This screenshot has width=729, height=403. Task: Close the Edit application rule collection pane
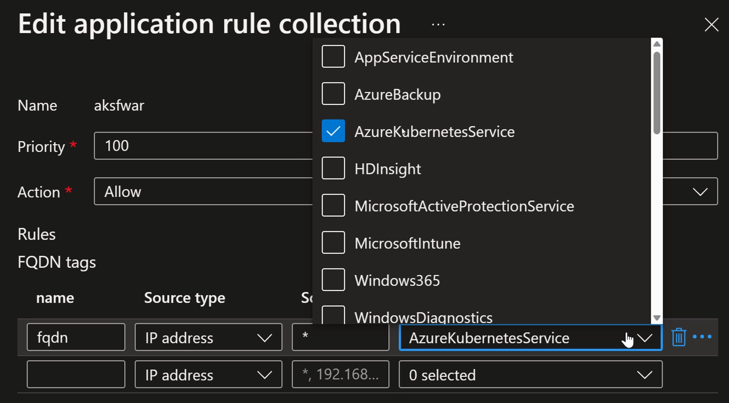711,25
